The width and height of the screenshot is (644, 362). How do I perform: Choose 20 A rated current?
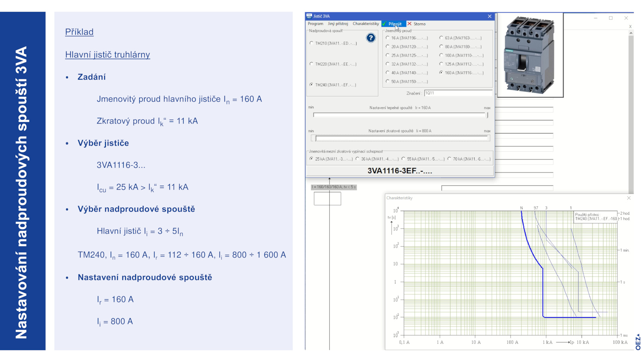[407, 47]
